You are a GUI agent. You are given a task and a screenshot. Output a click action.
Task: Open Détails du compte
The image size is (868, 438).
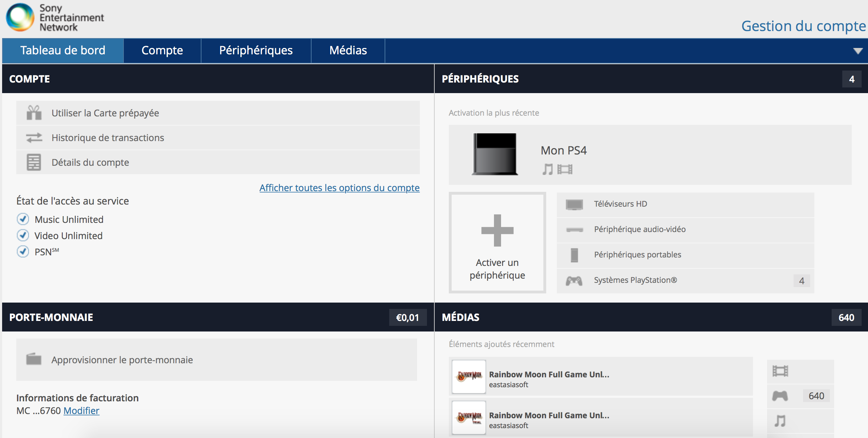(x=218, y=162)
